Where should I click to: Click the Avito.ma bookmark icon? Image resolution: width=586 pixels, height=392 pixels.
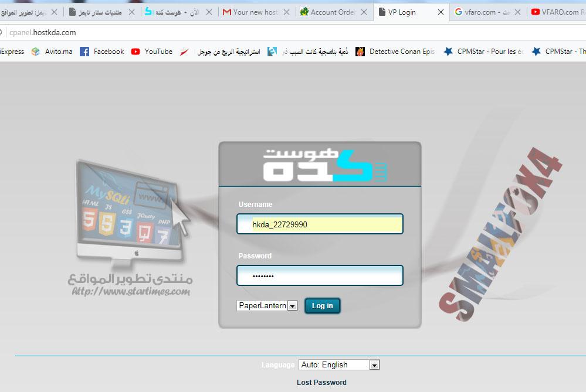[36, 52]
